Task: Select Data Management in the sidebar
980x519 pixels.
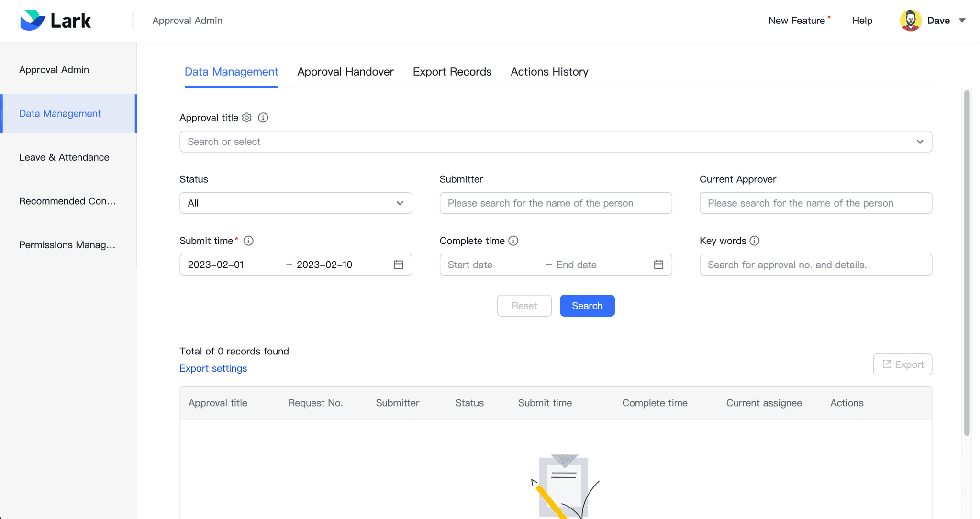Action: click(59, 113)
